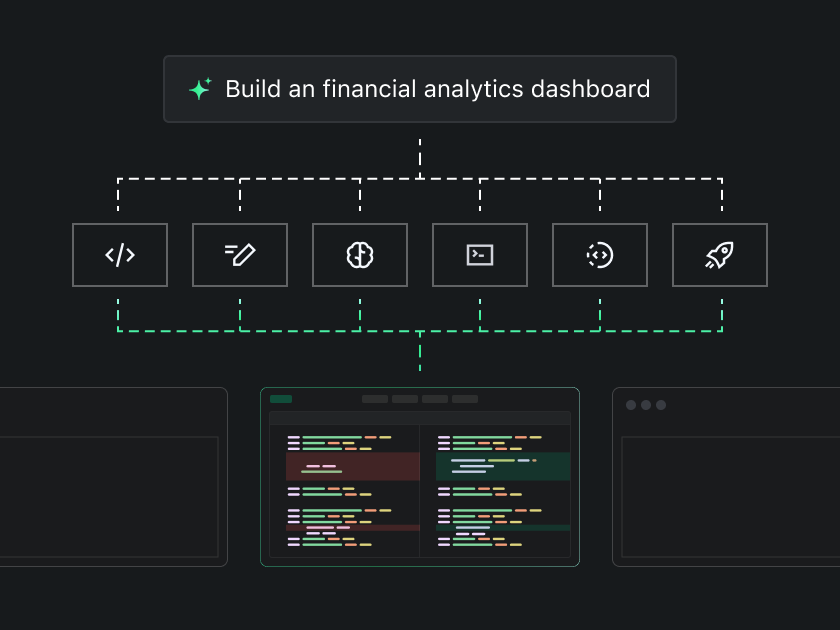Expand the left preview window panel
This screenshot has height=630, width=840.
pos(110,477)
